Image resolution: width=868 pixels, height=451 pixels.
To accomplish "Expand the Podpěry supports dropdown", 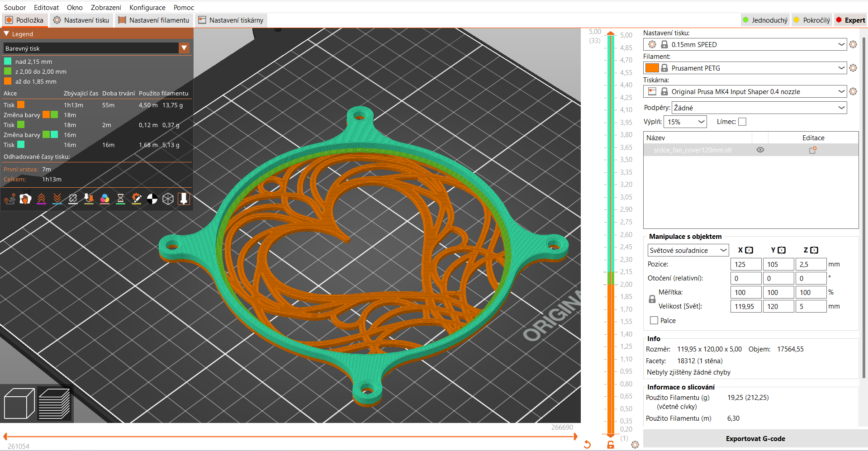I will point(759,108).
